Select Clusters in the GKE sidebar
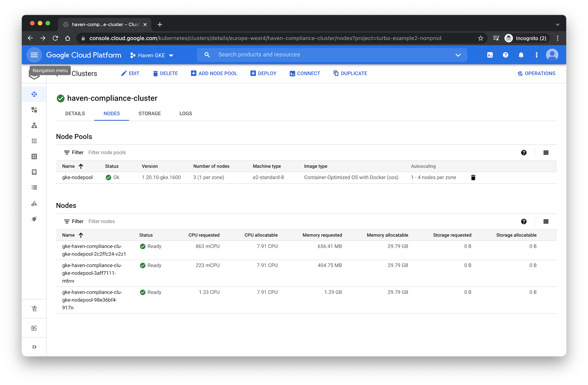The width and height of the screenshot is (588, 385). (x=34, y=94)
